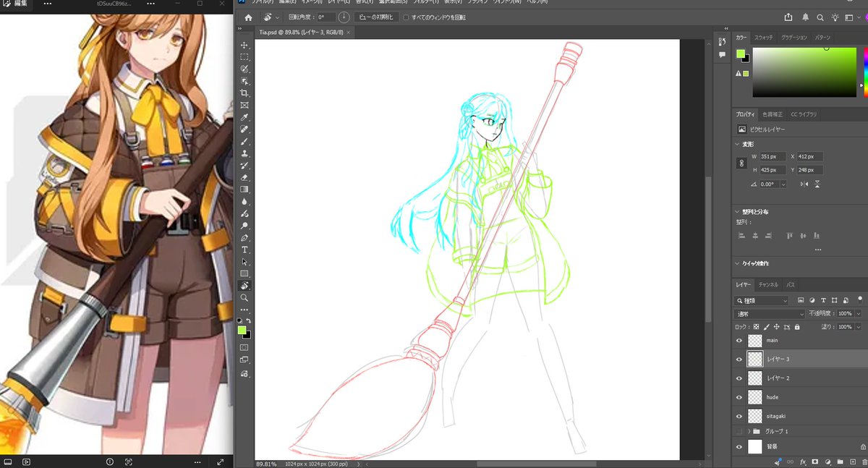
Task: Select the Gradient tool
Action: [244, 190]
